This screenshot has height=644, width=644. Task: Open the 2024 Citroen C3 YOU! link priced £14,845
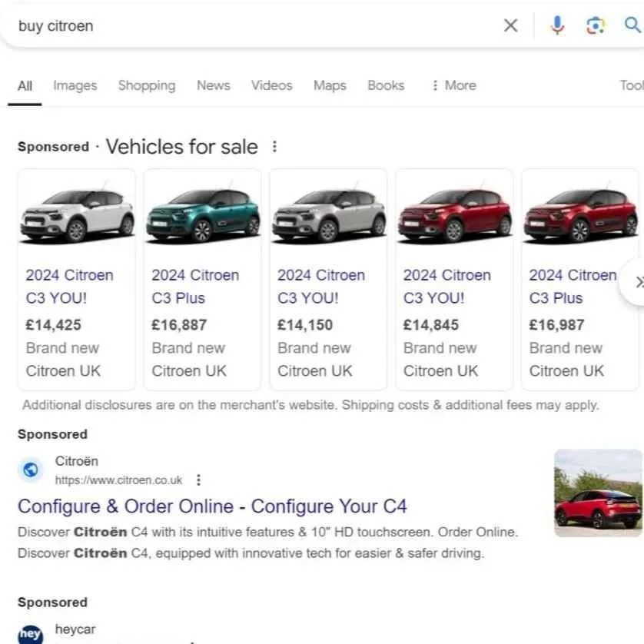coord(446,287)
